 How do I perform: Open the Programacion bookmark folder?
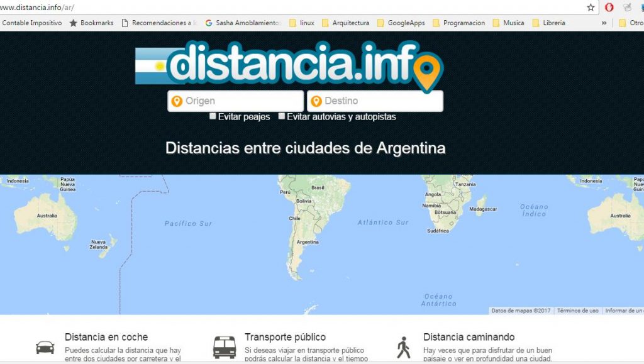pyautogui.click(x=458, y=23)
